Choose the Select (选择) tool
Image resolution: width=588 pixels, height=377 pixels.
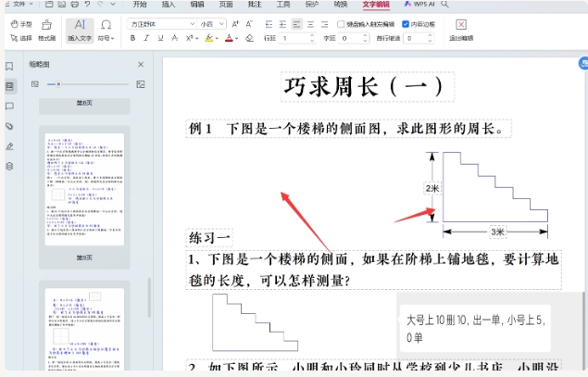pos(21,38)
